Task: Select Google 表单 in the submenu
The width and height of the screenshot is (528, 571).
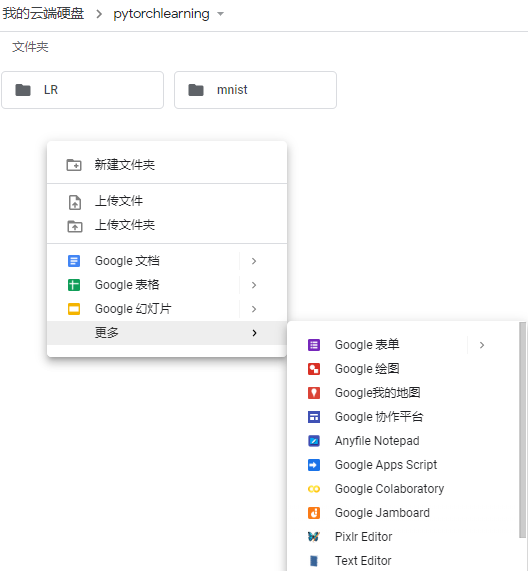Action: pyautogui.click(x=403, y=345)
